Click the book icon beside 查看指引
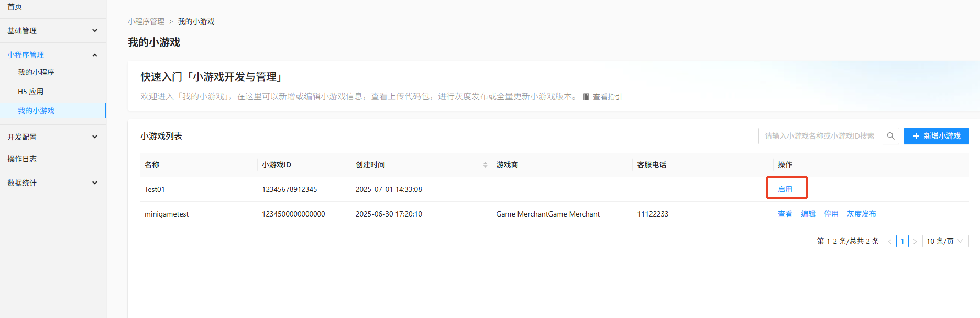The width and height of the screenshot is (980, 318). pos(586,97)
